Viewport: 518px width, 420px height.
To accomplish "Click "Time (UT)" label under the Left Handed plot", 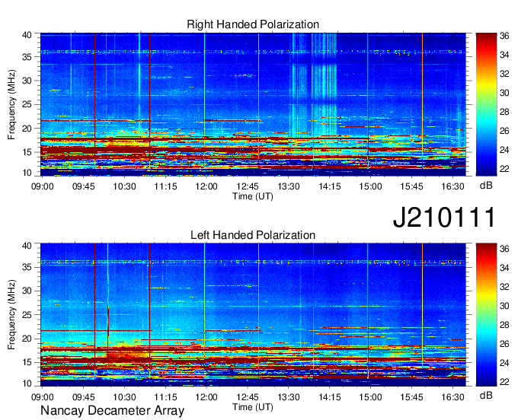I will [x=253, y=407].
